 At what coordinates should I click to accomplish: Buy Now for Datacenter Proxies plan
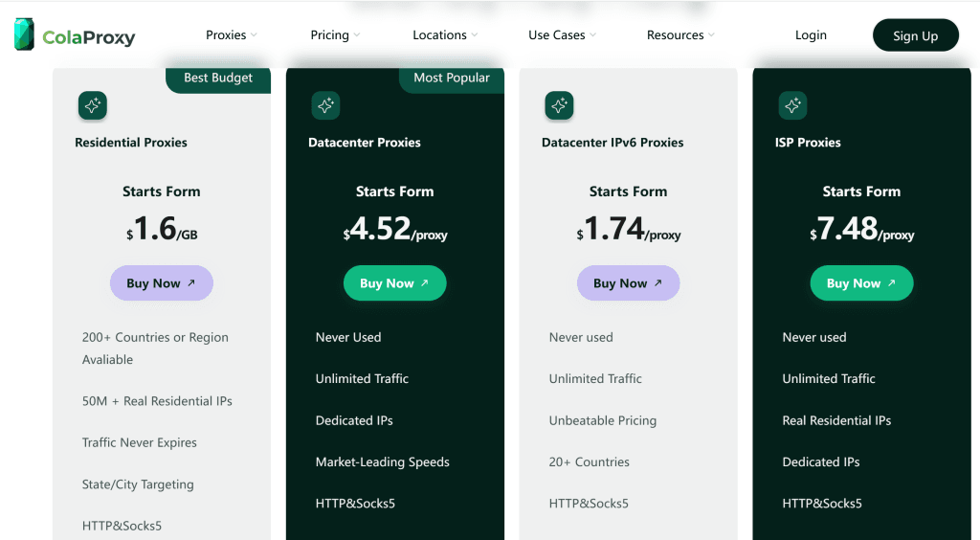point(394,283)
